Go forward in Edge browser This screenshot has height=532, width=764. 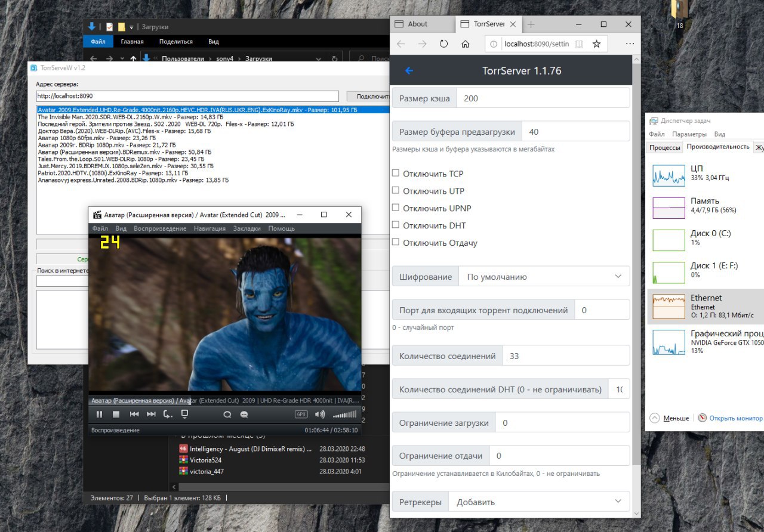[x=422, y=44]
